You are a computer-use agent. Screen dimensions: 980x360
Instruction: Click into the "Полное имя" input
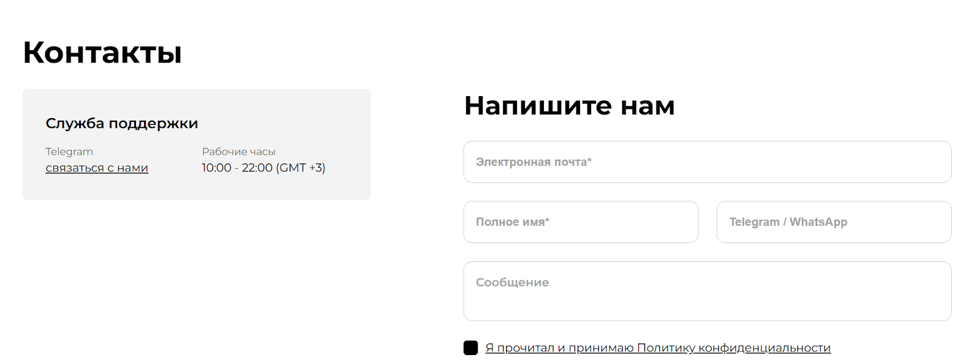pos(581,222)
